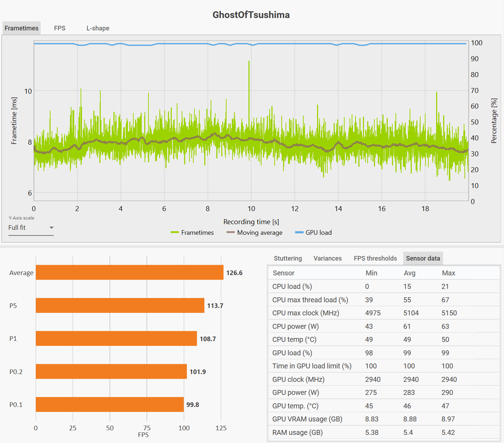Select the RAM usage (GB) row
This screenshot has width=504, height=443.
click(384, 432)
